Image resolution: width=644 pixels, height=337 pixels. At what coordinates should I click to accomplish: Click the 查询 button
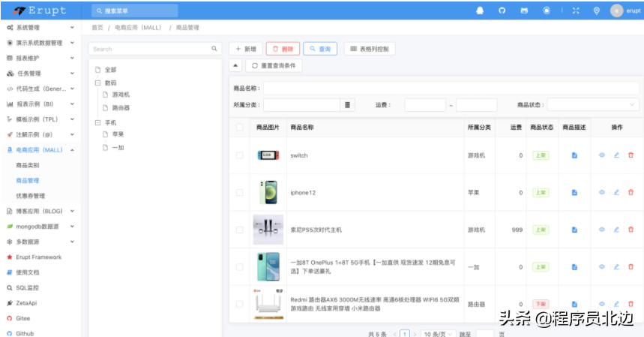(x=320, y=49)
